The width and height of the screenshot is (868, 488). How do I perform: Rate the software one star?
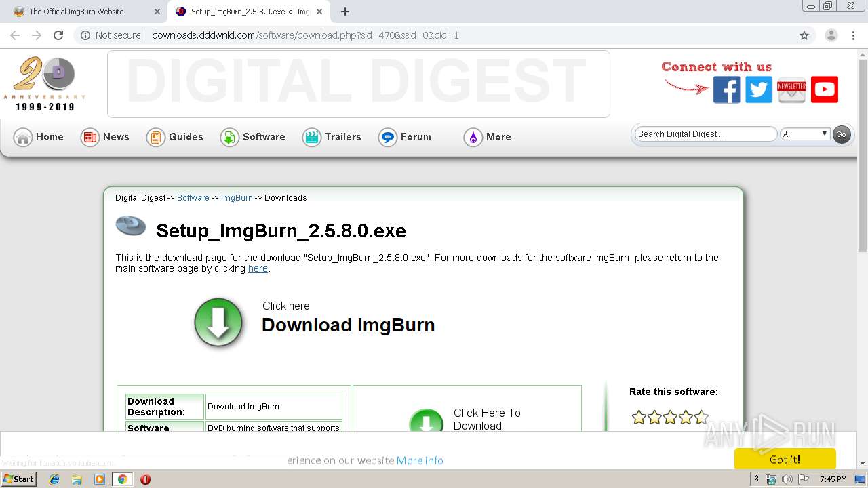tap(639, 418)
